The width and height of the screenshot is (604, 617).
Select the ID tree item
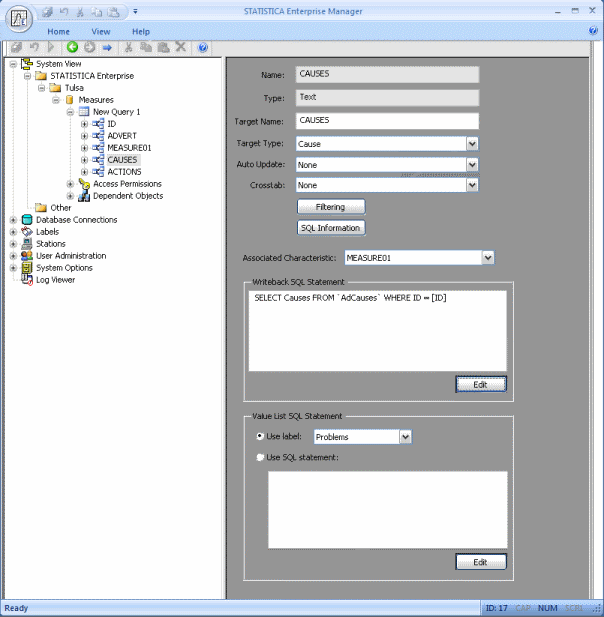112,124
